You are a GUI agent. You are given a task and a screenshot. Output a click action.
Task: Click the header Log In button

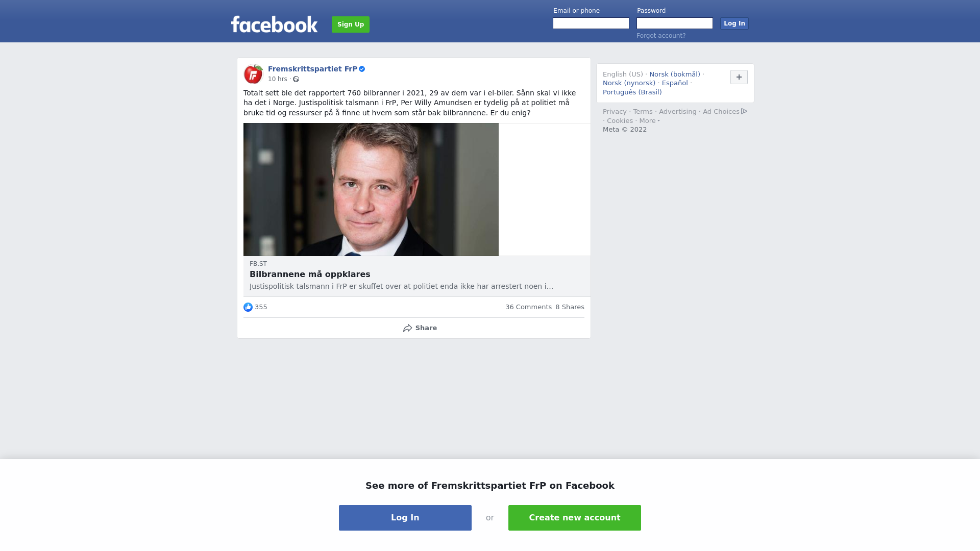click(x=734, y=23)
